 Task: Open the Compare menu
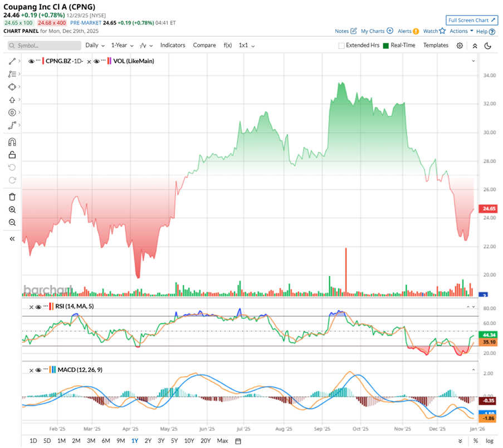click(x=204, y=46)
